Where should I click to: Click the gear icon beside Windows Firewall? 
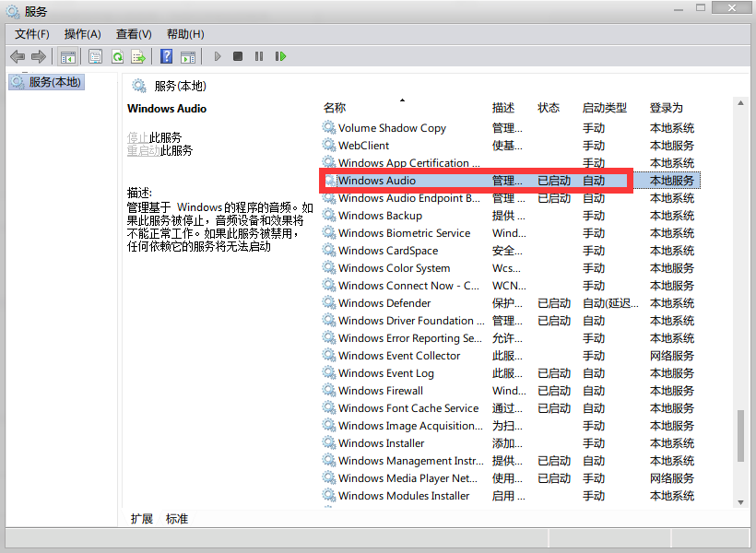coord(329,391)
